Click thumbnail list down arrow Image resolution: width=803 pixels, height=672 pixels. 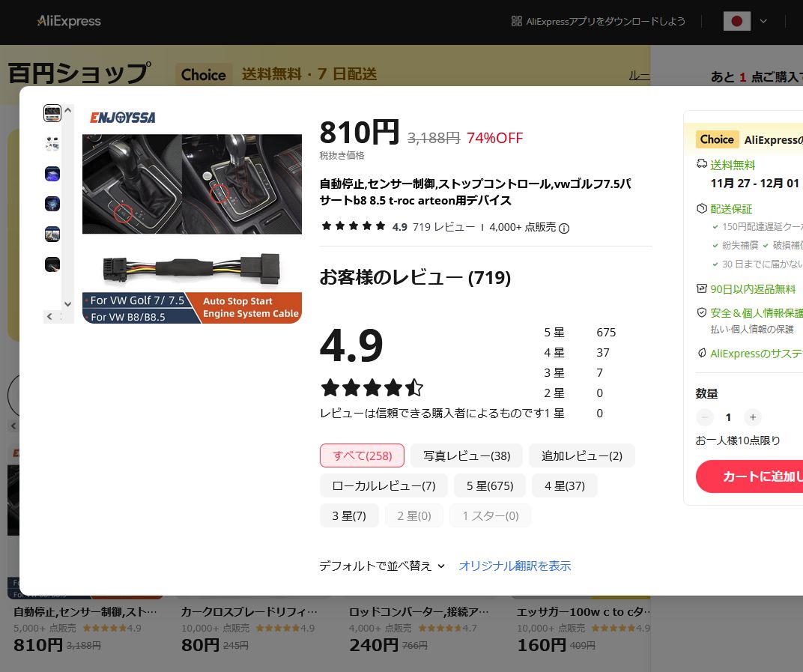[67, 304]
